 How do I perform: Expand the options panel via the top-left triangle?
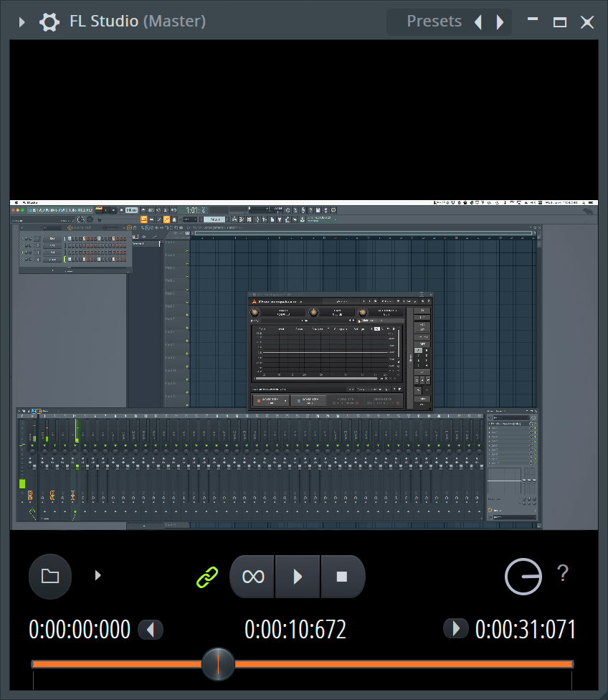(21, 22)
